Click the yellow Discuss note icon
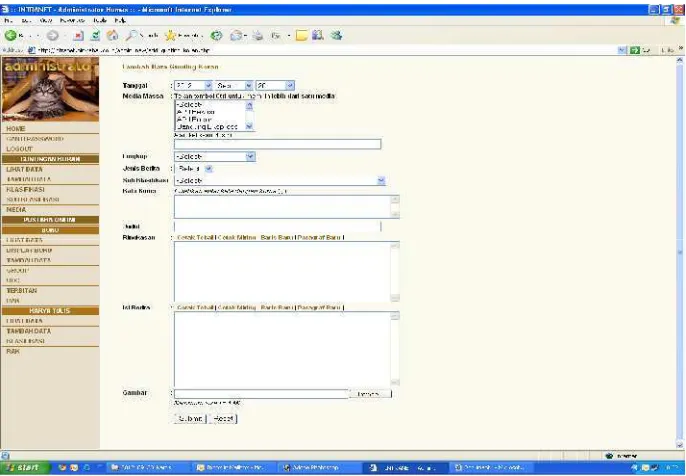This screenshot has width=686, height=476. tap(301, 36)
